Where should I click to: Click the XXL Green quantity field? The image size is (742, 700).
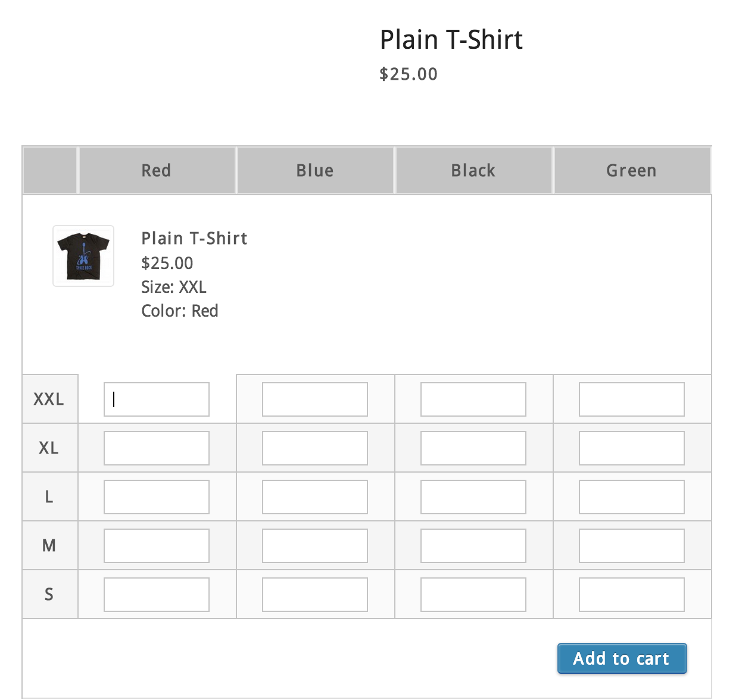coord(632,399)
